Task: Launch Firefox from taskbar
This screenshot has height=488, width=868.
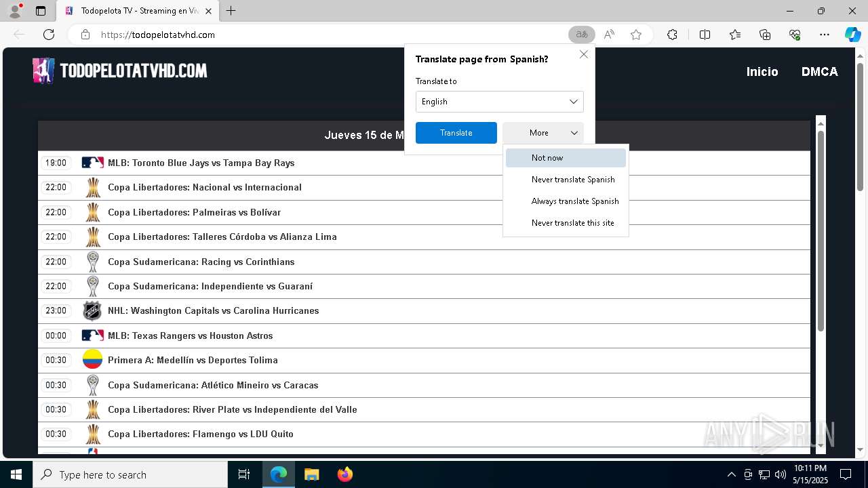Action: pos(345,474)
